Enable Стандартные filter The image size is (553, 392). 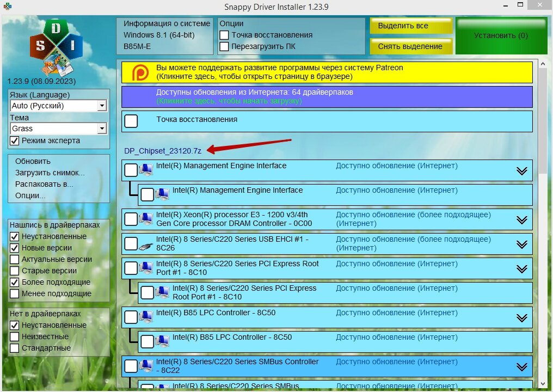15,348
